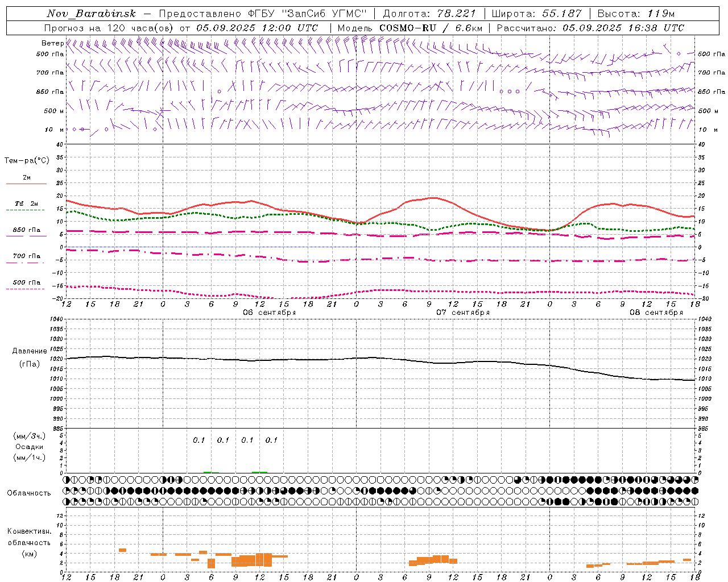Select the 'Осадки' precipitation label
This screenshot has height=582, width=728.
(x=30, y=447)
